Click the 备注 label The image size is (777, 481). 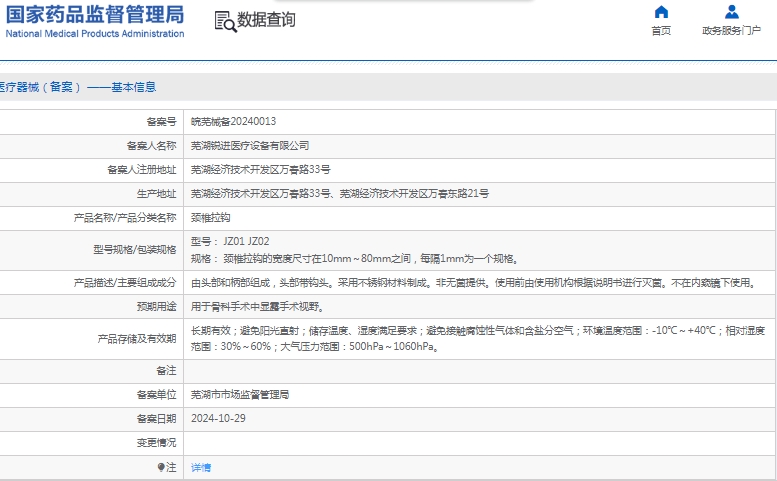pos(166,371)
